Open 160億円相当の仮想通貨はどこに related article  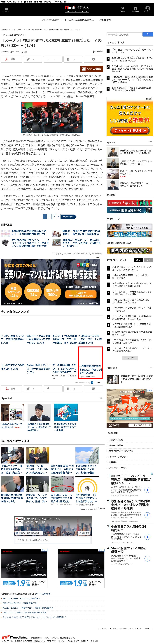pyautogui.click(x=29, y=232)
